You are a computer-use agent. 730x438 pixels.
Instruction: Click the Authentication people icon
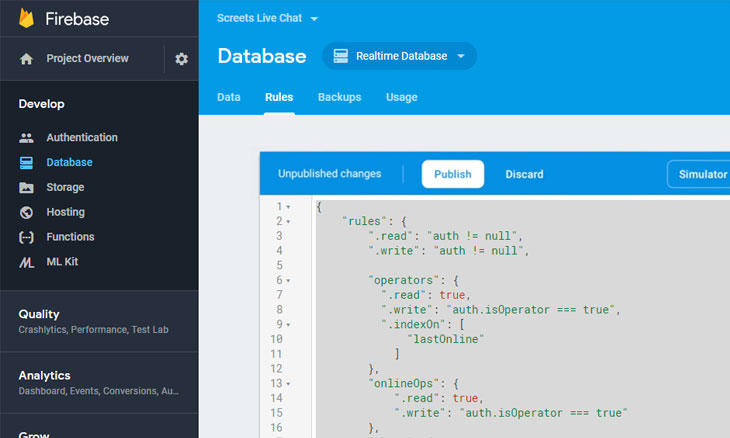tap(27, 138)
